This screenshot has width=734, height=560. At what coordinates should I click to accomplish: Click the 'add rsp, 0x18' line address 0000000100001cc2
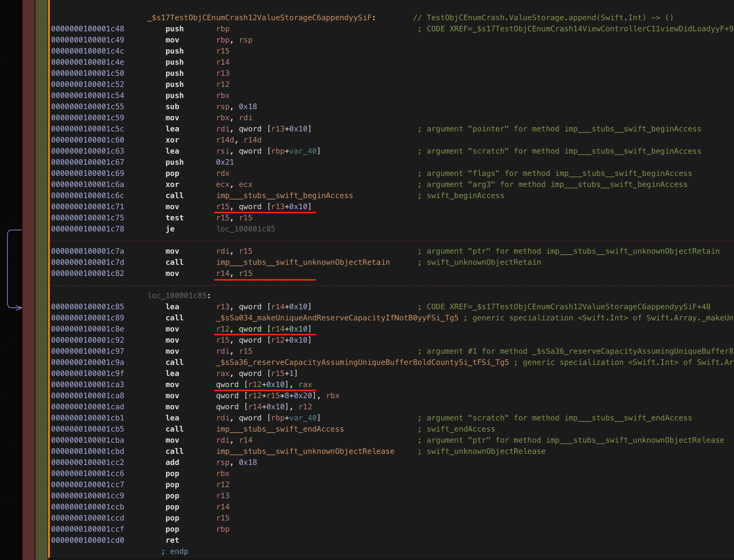click(x=88, y=462)
